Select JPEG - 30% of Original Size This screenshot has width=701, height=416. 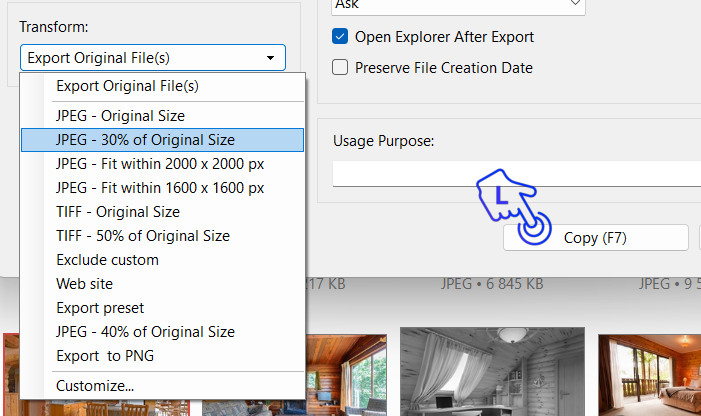point(145,140)
